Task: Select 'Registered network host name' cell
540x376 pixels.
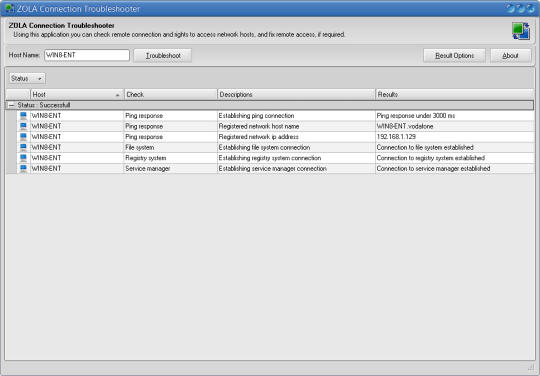Action: 296,126
